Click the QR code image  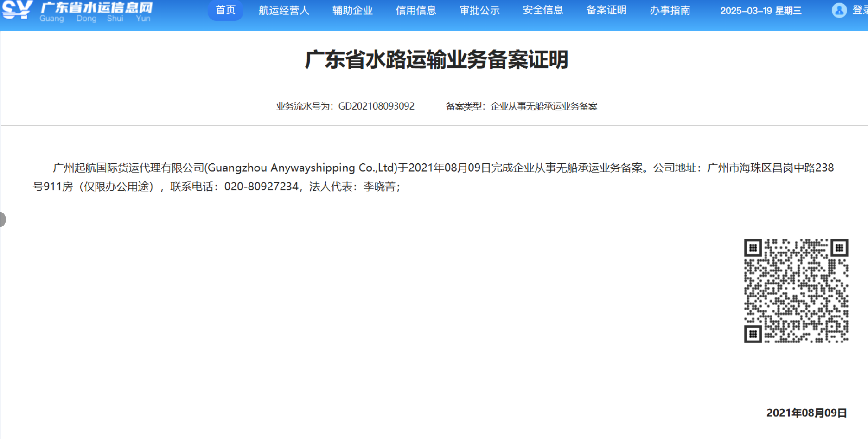click(x=796, y=291)
